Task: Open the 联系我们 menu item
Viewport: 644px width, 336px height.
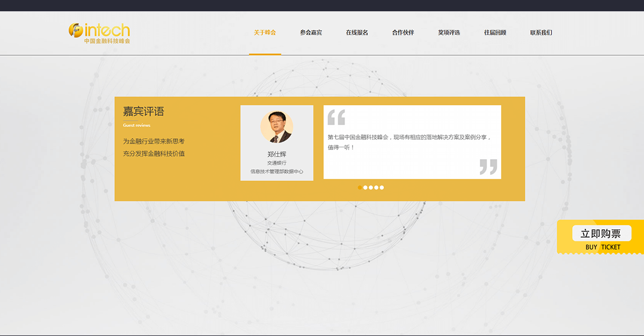Action: [541, 33]
